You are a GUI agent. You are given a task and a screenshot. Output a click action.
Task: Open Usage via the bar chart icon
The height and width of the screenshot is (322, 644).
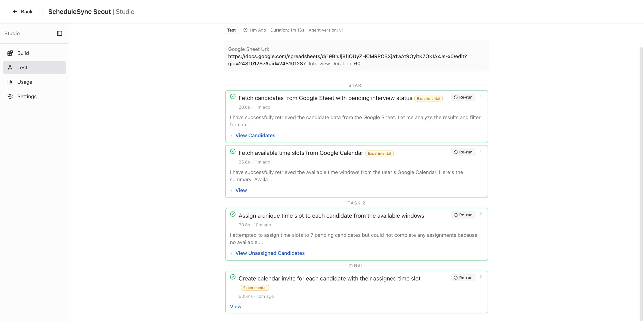pos(10,82)
